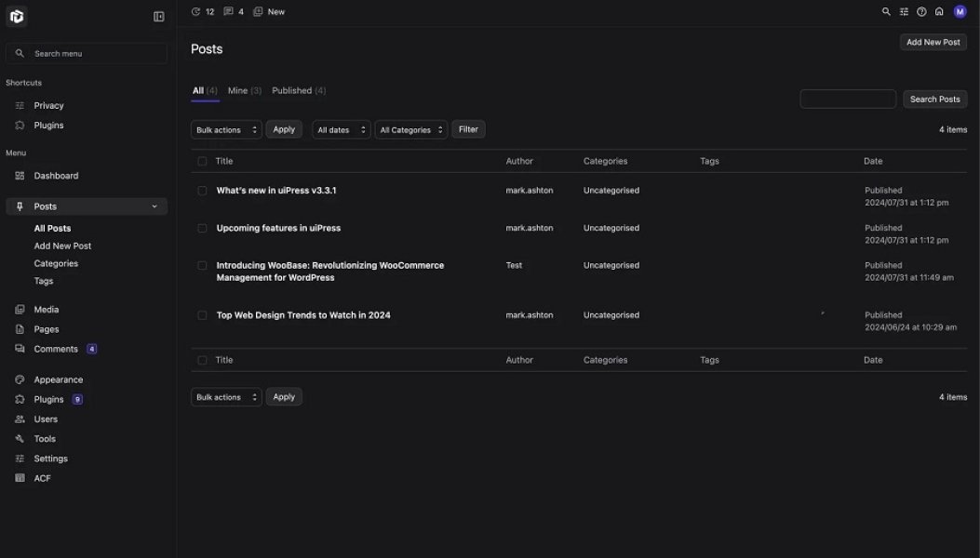980x558 pixels.
Task: Select all posts with the header checkbox
Action: pyautogui.click(x=202, y=160)
